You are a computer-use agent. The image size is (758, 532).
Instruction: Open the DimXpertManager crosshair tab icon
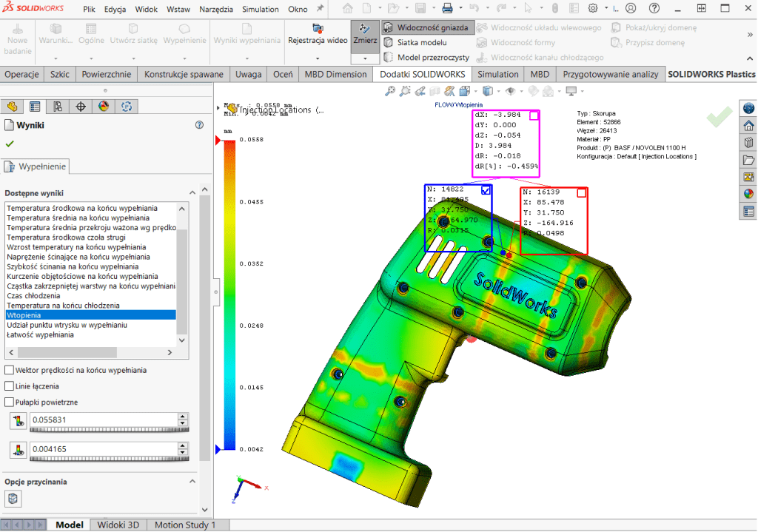(x=81, y=107)
